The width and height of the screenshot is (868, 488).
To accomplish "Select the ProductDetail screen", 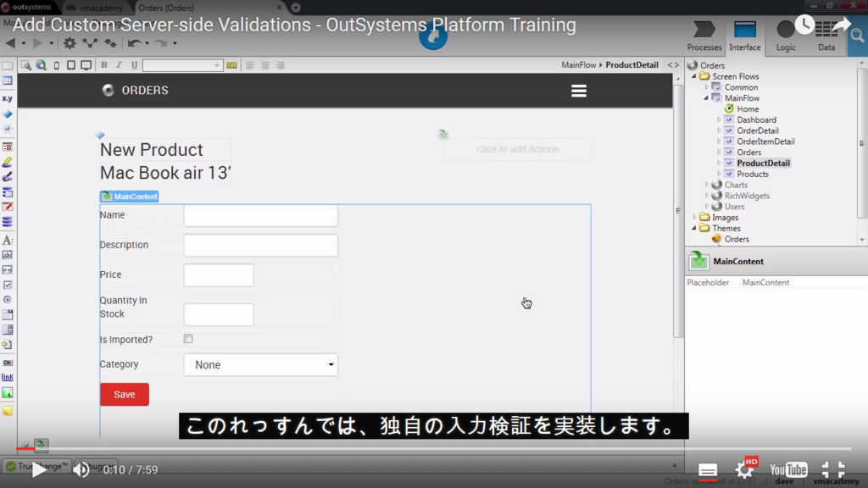I will pos(763,164).
